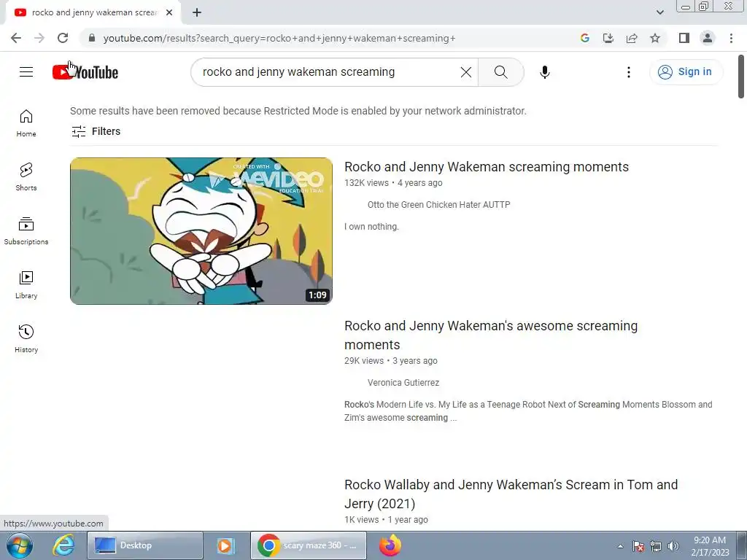
Task: Toggle the Chrome side panel
Action: coord(684,38)
